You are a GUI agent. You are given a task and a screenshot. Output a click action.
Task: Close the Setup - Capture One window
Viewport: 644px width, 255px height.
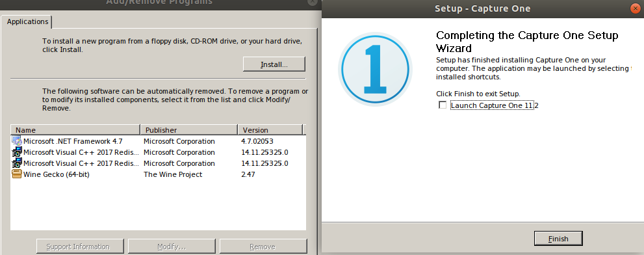(636, 8)
